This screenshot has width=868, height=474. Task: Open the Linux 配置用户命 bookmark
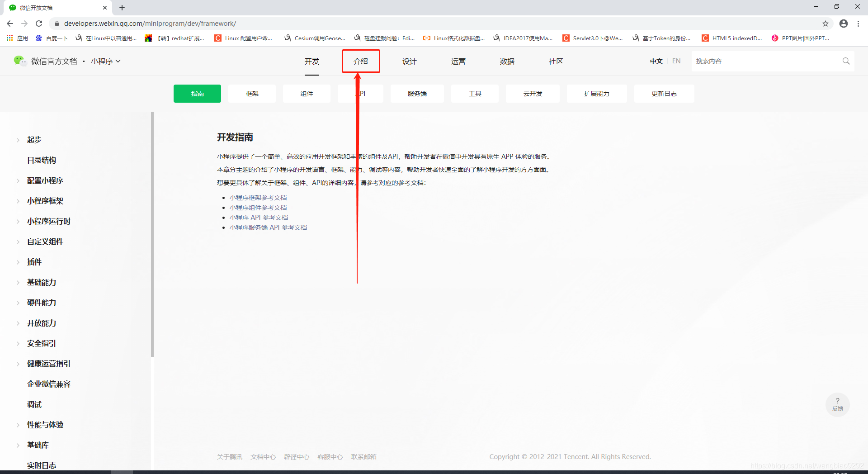pyautogui.click(x=244, y=38)
